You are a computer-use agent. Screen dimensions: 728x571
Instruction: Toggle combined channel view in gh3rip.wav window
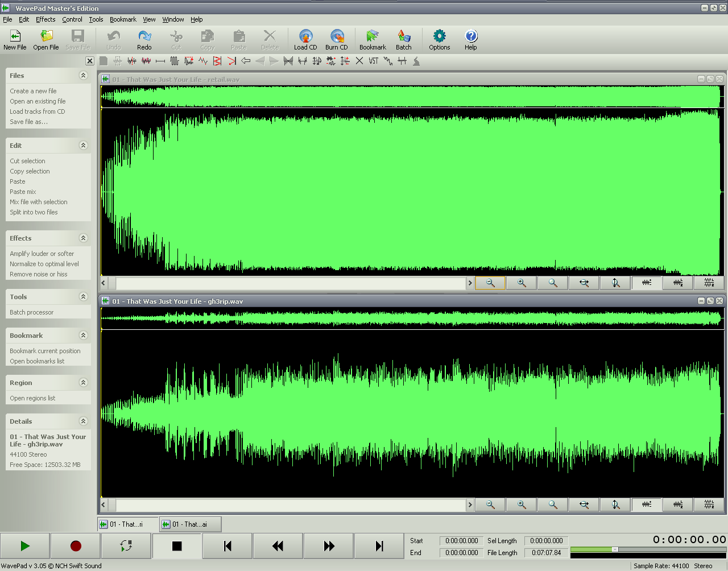tap(647, 504)
